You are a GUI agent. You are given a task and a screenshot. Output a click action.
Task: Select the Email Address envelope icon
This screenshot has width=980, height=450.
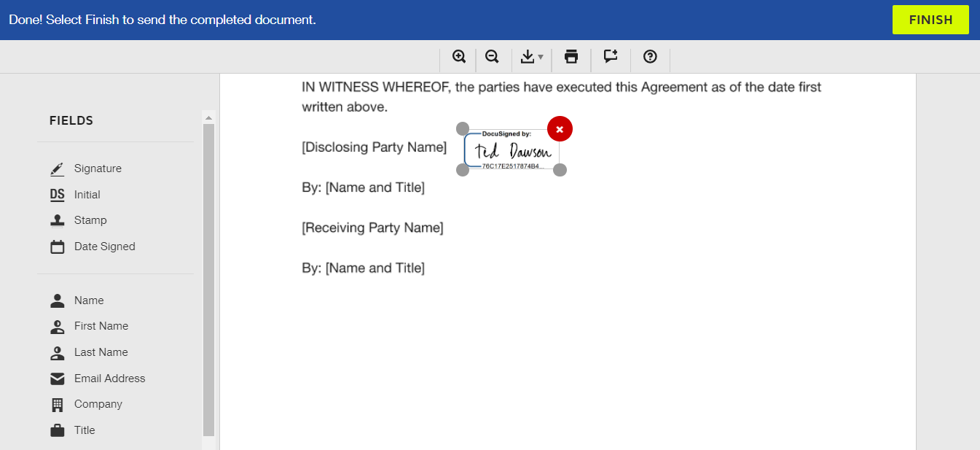coord(58,379)
